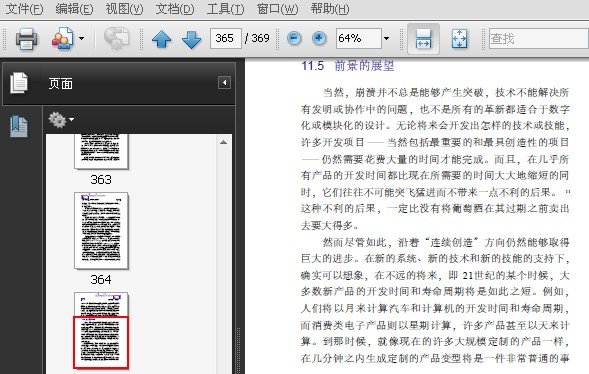Go to previous page with up arrow

[x=162, y=39]
